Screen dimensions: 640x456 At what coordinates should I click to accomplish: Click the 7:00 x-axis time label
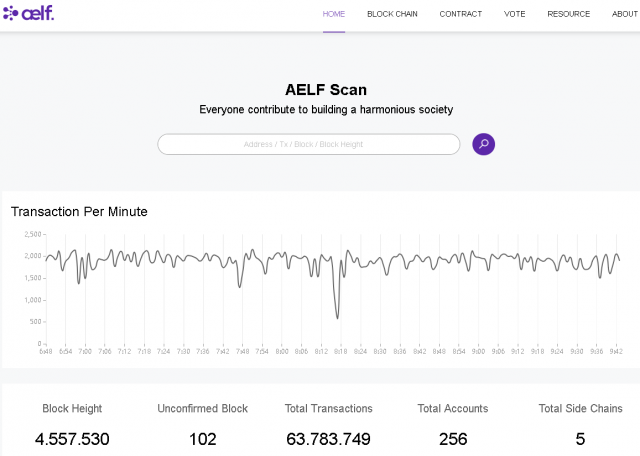click(x=85, y=351)
